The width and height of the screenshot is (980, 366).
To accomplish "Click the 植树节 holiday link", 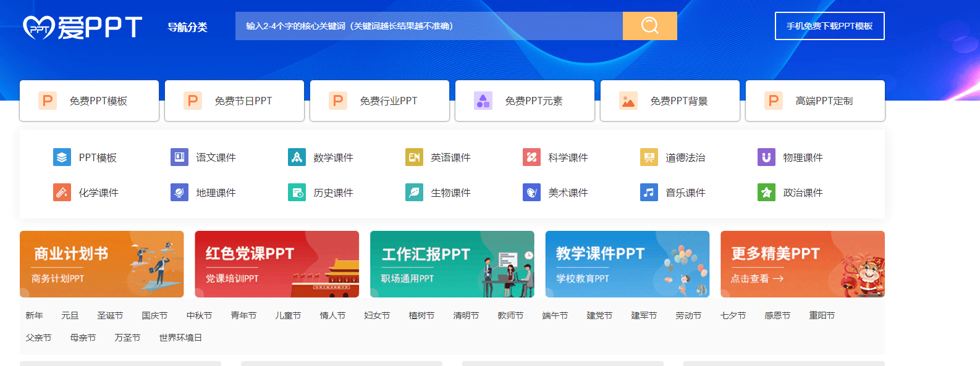I will point(421,315).
